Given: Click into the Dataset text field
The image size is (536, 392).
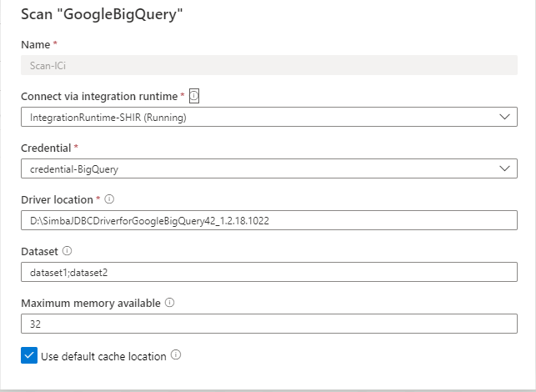Looking at the screenshot, I should pyautogui.click(x=268, y=272).
